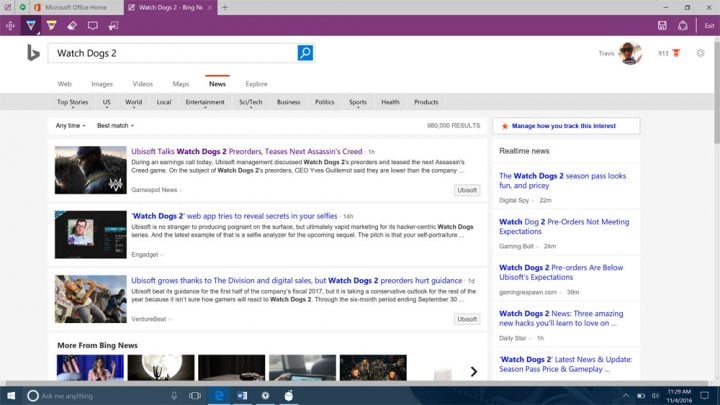Open Entertainment news category

[x=205, y=102]
